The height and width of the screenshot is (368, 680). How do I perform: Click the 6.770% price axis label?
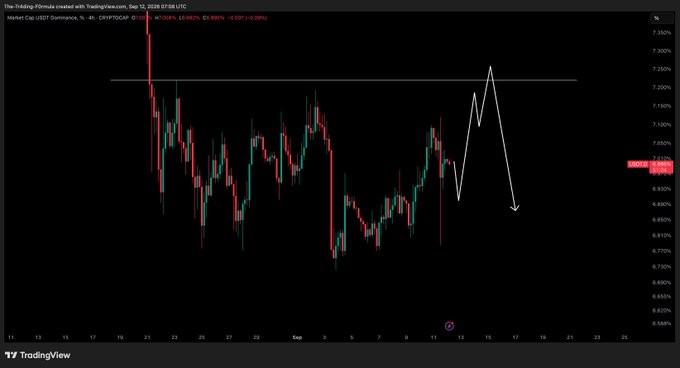[x=661, y=251]
